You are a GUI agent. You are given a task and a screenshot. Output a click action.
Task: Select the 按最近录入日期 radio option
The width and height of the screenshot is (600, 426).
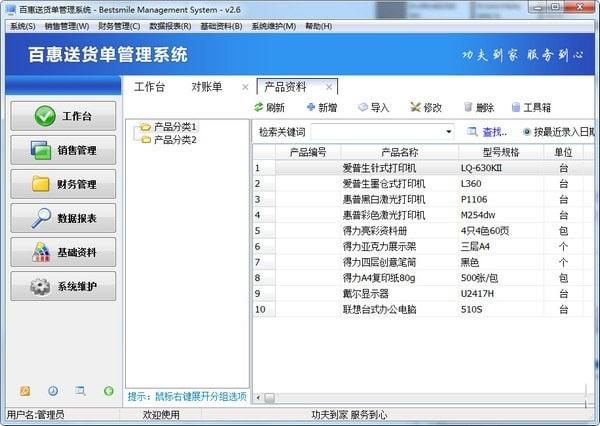pyautogui.click(x=527, y=132)
